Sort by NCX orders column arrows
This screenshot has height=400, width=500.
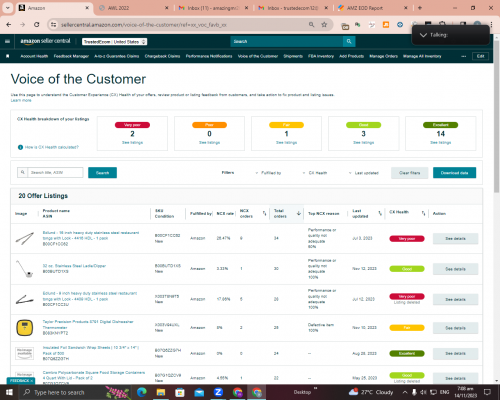click(264, 213)
